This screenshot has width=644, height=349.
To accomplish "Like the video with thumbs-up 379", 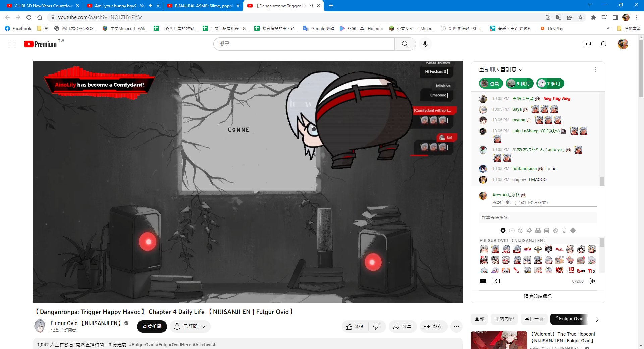I will tap(355, 327).
